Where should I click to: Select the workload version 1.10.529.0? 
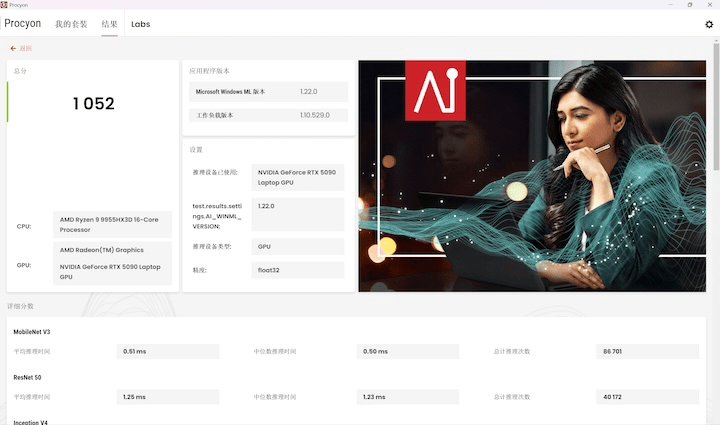click(315, 115)
